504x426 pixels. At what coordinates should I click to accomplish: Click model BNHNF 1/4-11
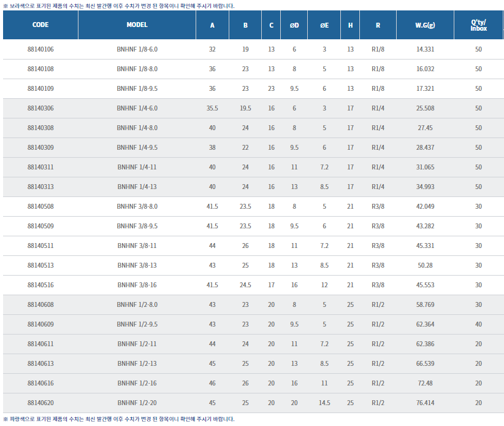tap(137, 167)
